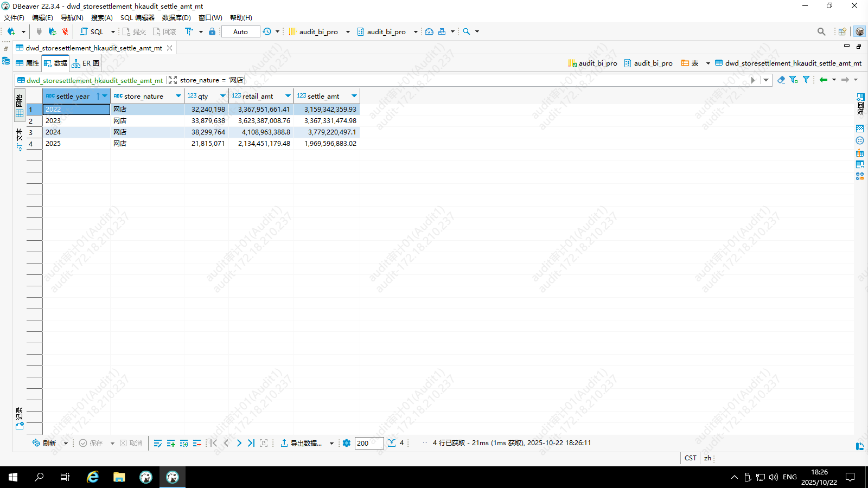
Task: Click the green back navigation arrow
Action: (x=824, y=80)
